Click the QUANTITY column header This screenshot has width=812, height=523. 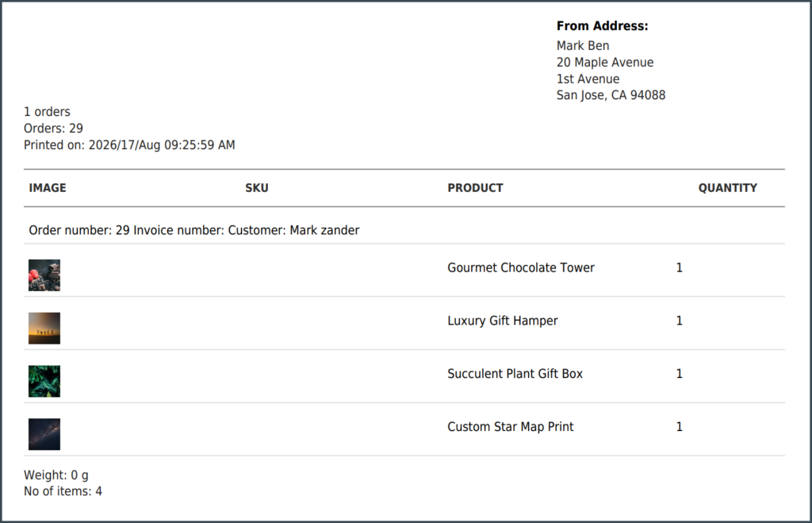click(728, 187)
